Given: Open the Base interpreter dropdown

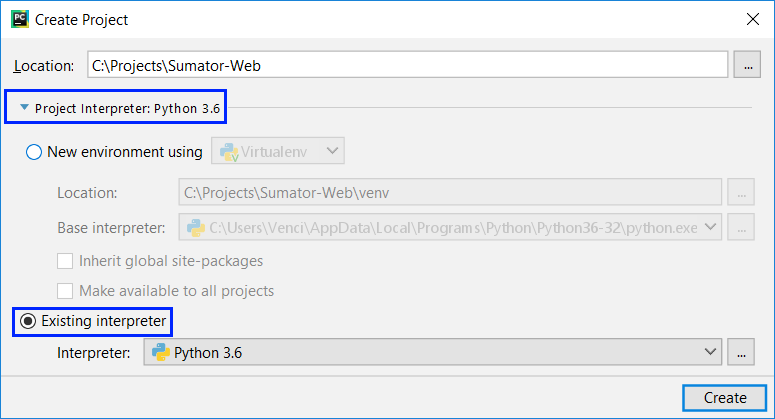Looking at the screenshot, I should (x=711, y=227).
